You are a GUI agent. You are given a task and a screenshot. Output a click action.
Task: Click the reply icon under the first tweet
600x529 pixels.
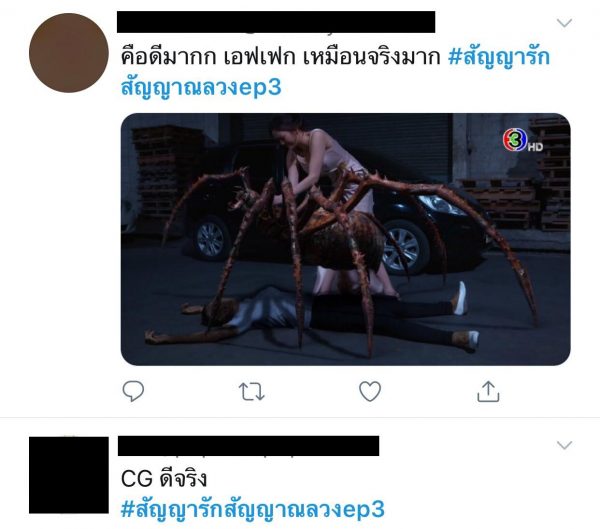tap(133, 391)
